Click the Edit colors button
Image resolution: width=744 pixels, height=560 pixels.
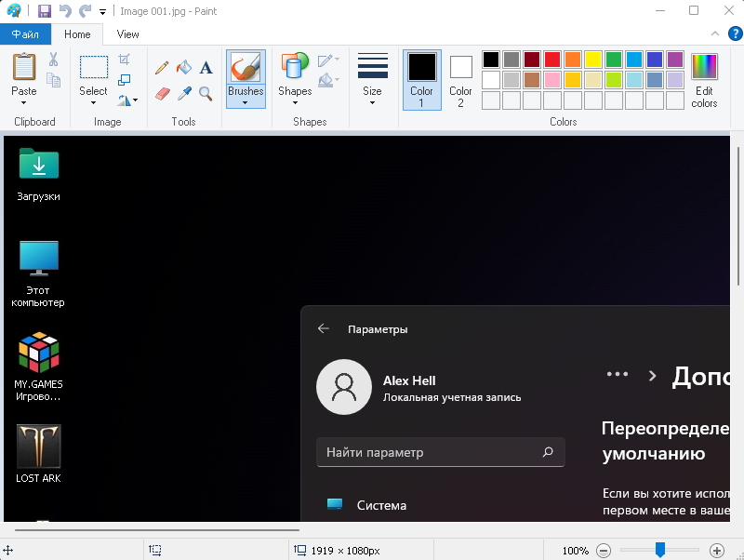coord(705,79)
